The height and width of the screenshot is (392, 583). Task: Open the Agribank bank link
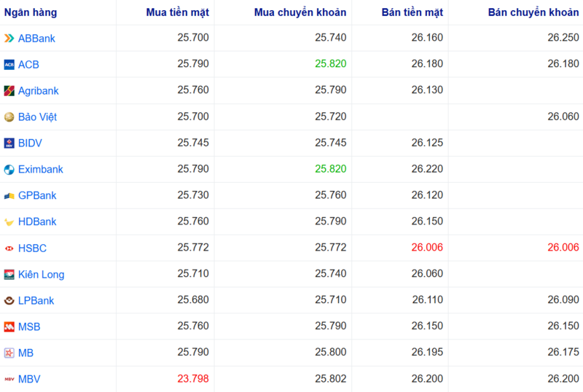coord(39,91)
